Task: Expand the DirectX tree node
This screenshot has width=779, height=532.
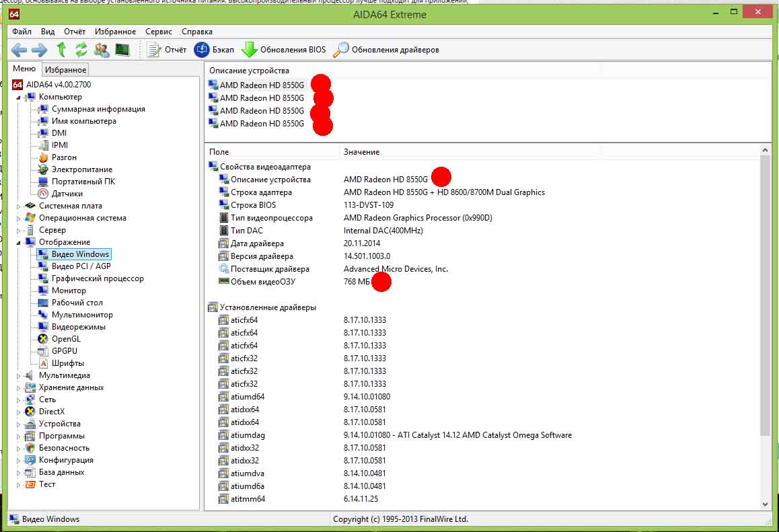Action: pyautogui.click(x=18, y=412)
